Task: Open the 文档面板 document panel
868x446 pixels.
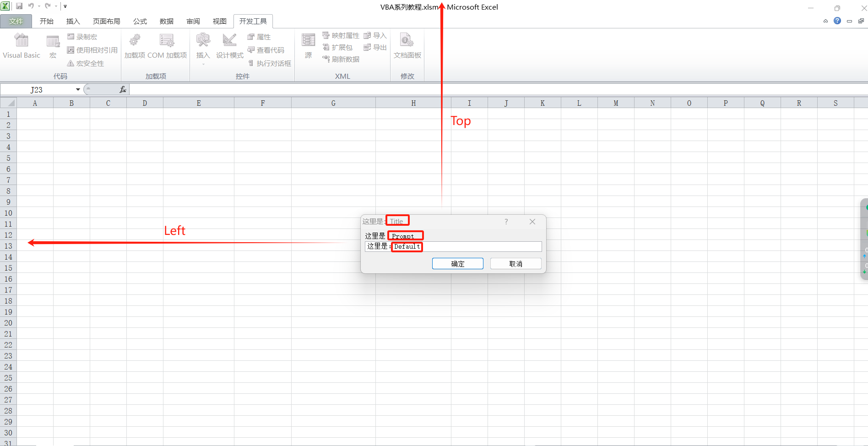Action: (407, 46)
